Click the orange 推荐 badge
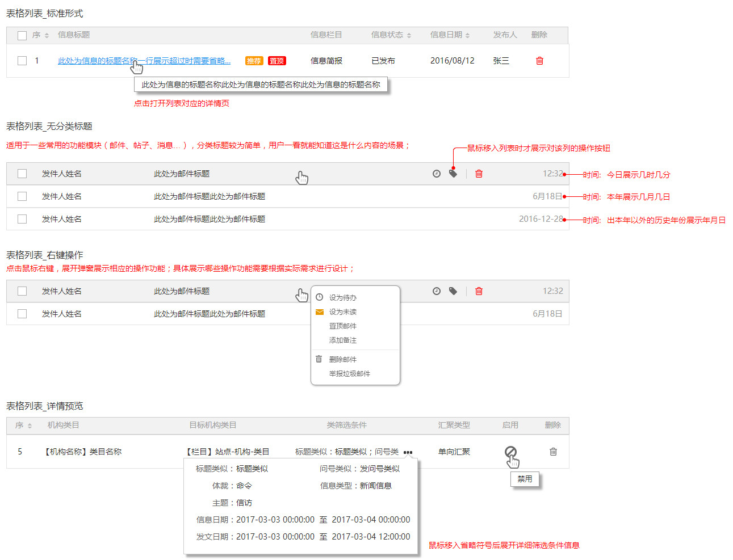This screenshot has height=560, width=733. [x=254, y=61]
